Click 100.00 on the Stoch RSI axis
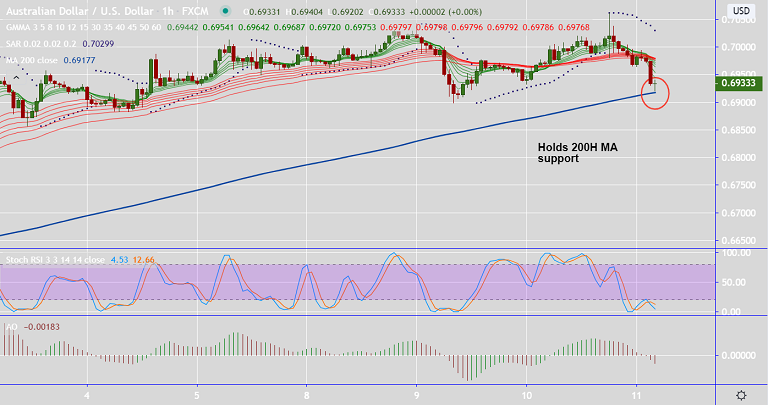This screenshot has width=768, height=405. click(736, 253)
